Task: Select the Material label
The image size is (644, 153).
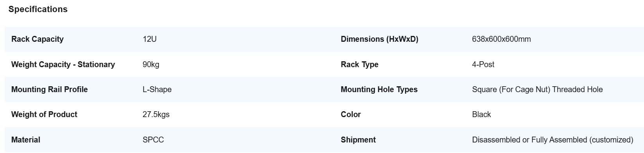Action: point(26,140)
